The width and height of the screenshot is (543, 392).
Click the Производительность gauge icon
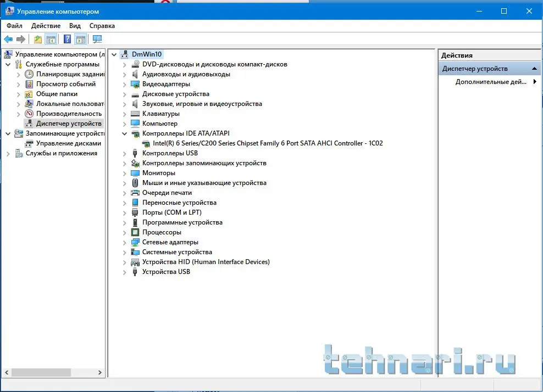(x=29, y=114)
